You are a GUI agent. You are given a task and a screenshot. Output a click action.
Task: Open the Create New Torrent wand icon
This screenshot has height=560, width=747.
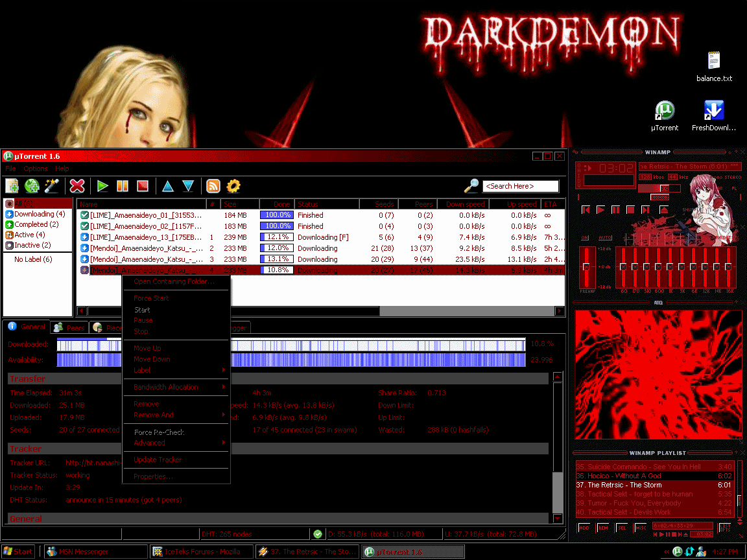coord(52,186)
